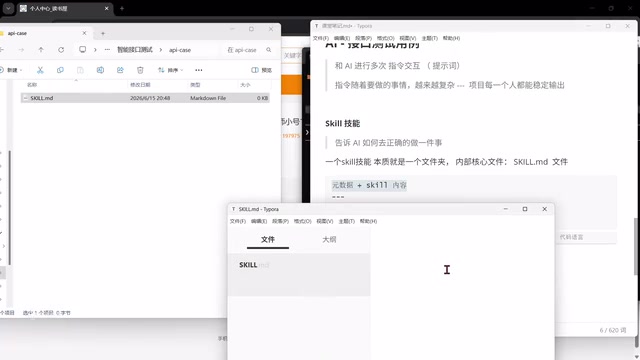Add a new File Explorer tab
640x360 pixels.
103,33
